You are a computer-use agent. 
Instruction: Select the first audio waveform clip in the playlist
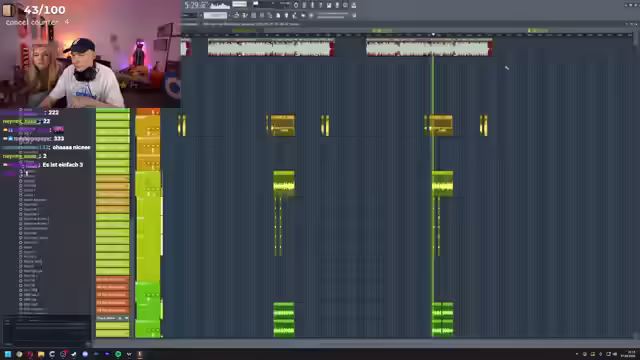pyautogui.click(x=271, y=48)
